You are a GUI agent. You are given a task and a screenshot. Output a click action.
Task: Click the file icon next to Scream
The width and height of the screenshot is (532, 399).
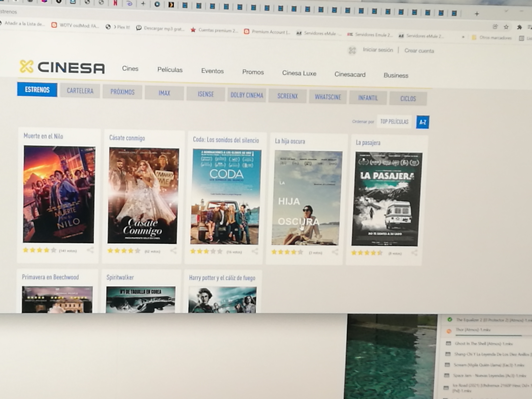(x=447, y=365)
